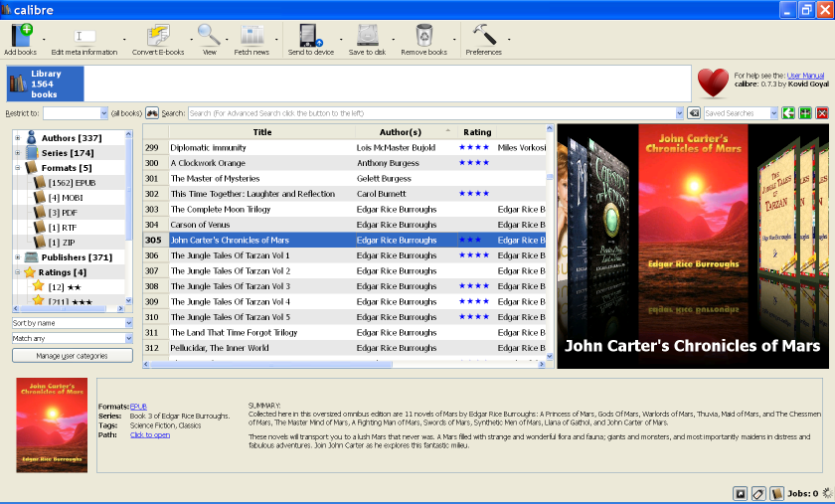Open the Click to open path link

[150, 435]
